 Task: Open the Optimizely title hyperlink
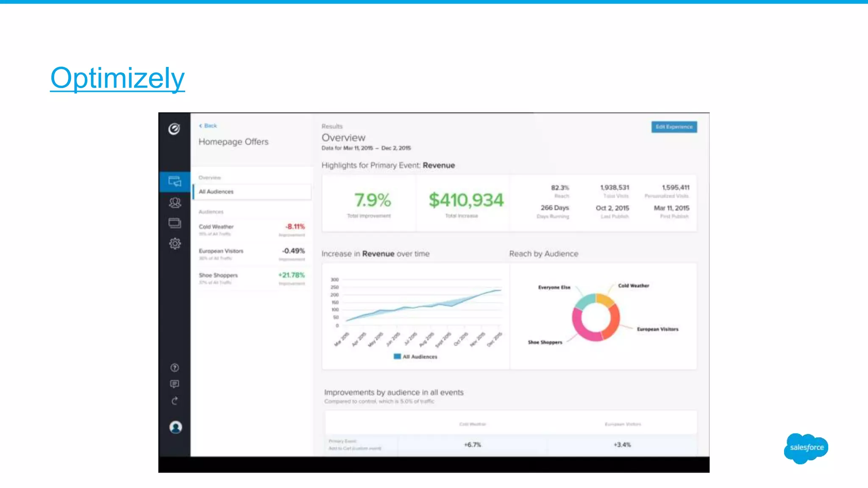pos(117,78)
